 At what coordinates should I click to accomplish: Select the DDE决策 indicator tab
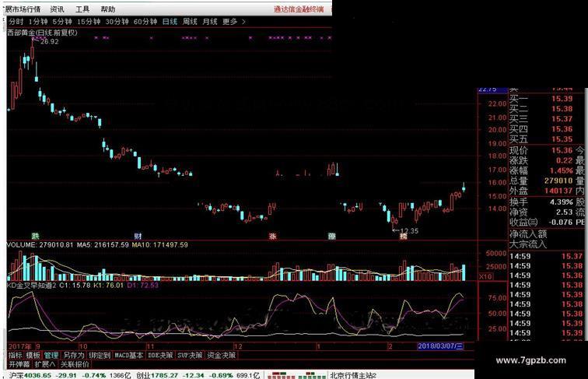coord(160,355)
